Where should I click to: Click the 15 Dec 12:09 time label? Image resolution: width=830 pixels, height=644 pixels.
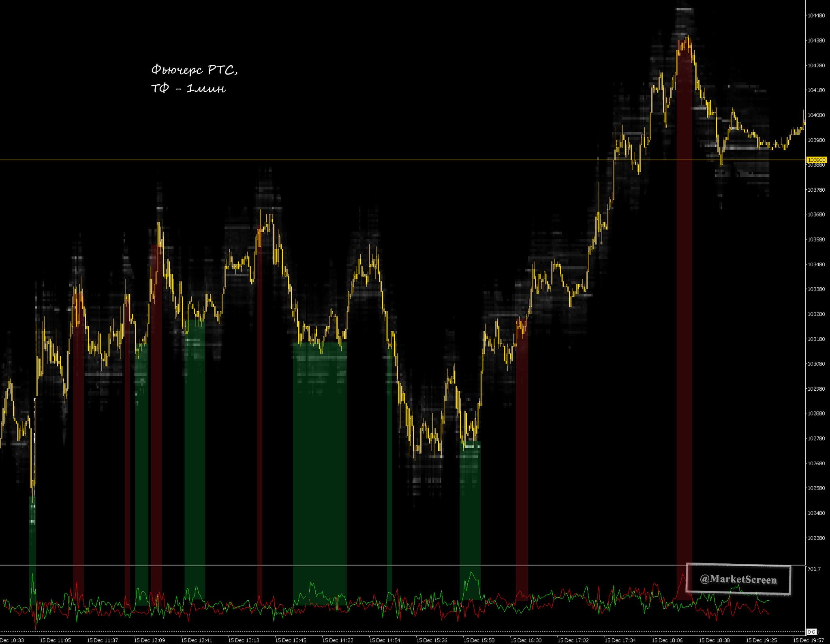click(149, 640)
